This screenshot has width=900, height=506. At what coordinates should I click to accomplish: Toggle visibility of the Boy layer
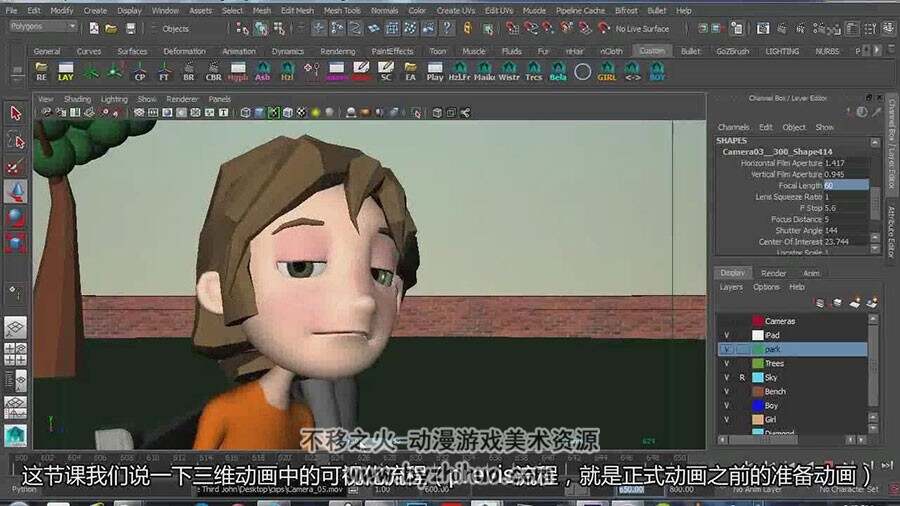click(x=726, y=406)
